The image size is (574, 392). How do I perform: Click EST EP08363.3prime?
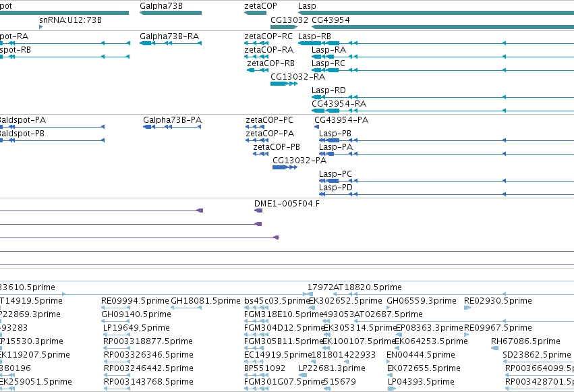[x=430, y=328]
